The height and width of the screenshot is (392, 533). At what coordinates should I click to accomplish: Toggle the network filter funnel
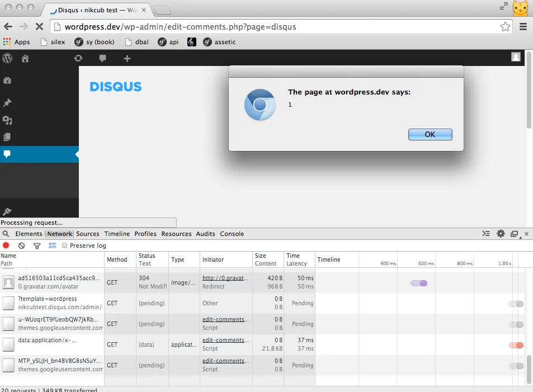(37, 245)
